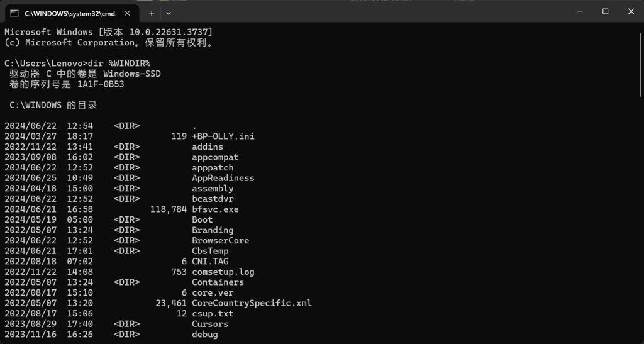Click the bfsvc.exe file name

point(215,209)
